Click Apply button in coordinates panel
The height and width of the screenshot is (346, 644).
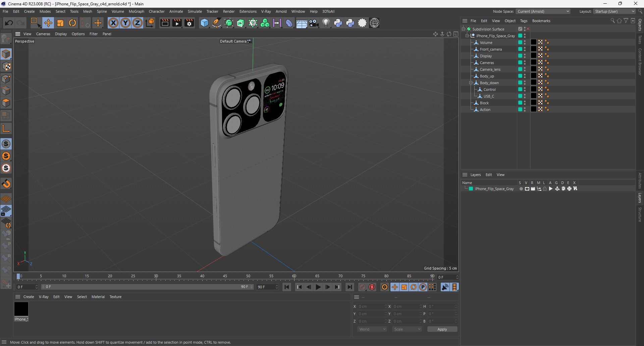coord(442,329)
